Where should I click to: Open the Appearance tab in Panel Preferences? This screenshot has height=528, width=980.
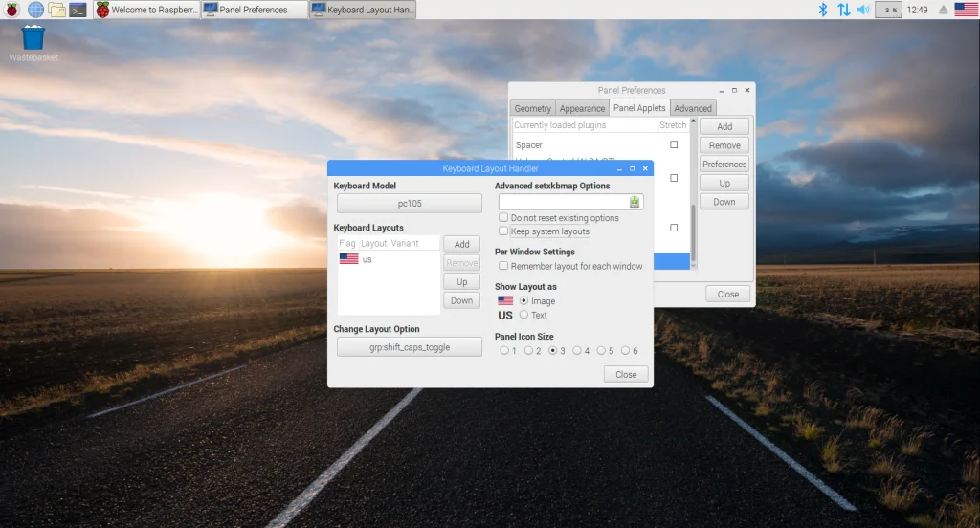[x=582, y=108]
